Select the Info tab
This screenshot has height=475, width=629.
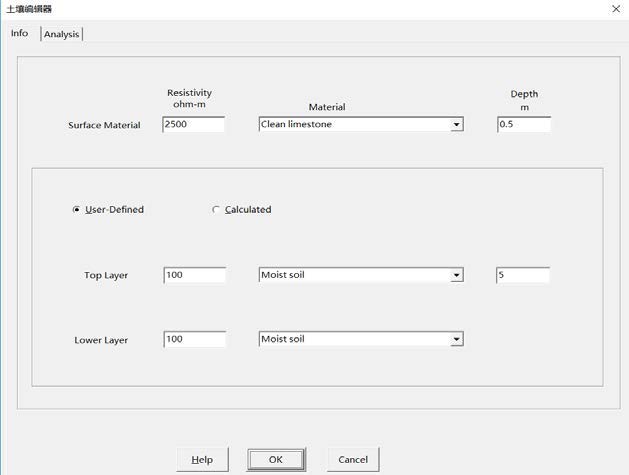[19, 33]
